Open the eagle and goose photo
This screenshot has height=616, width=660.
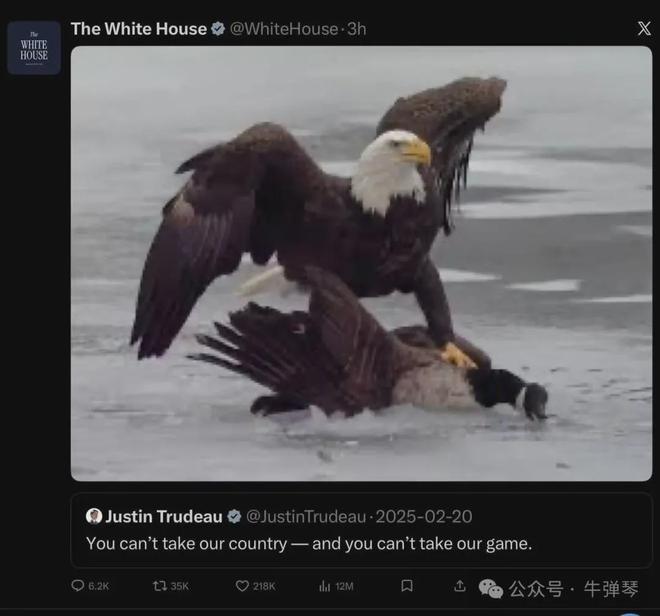point(361,264)
